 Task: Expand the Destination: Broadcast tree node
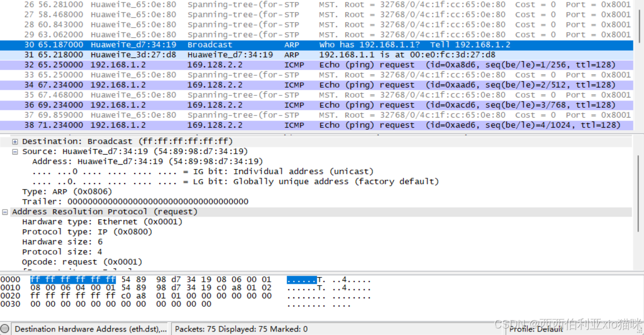[x=15, y=142]
